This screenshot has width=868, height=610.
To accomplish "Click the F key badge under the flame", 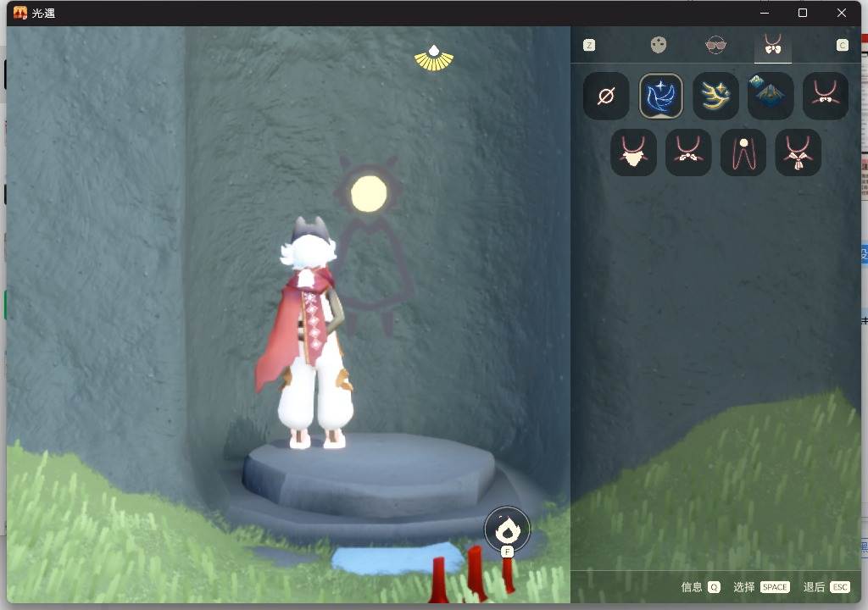I will pyautogui.click(x=507, y=552).
